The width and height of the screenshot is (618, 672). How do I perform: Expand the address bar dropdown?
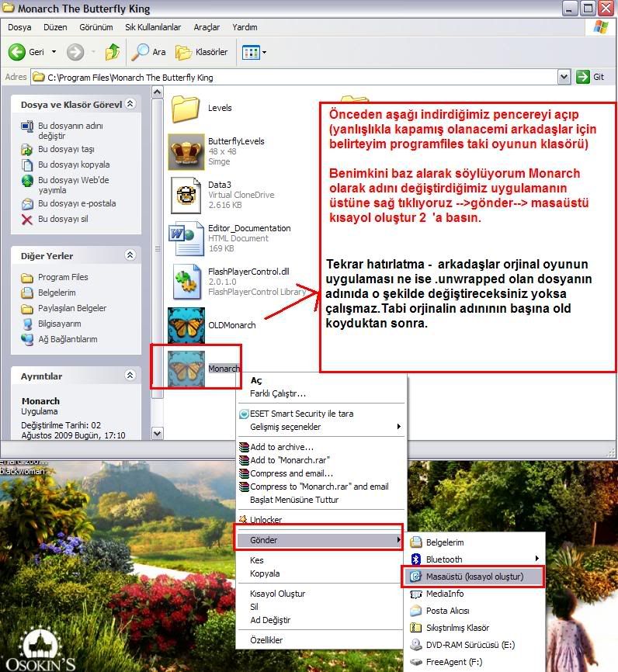(564, 77)
